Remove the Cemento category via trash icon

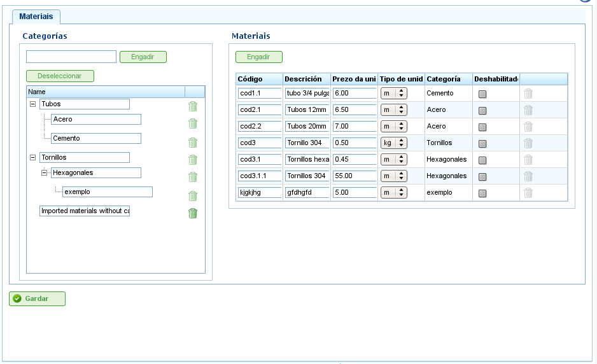[x=193, y=142]
